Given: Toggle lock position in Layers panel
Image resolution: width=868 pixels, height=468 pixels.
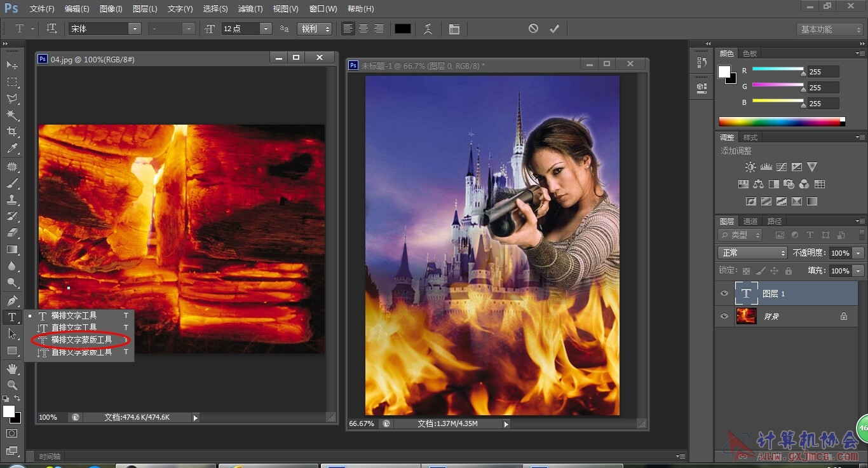Looking at the screenshot, I should (x=774, y=271).
